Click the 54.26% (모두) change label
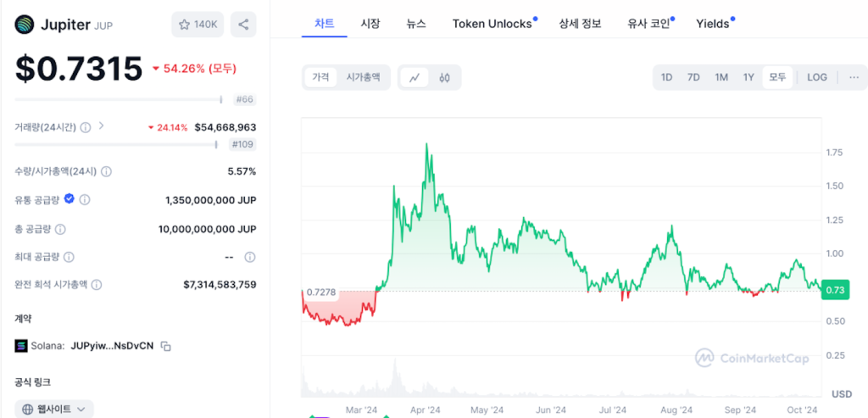This screenshot has height=418, width=868. [x=194, y=69]
